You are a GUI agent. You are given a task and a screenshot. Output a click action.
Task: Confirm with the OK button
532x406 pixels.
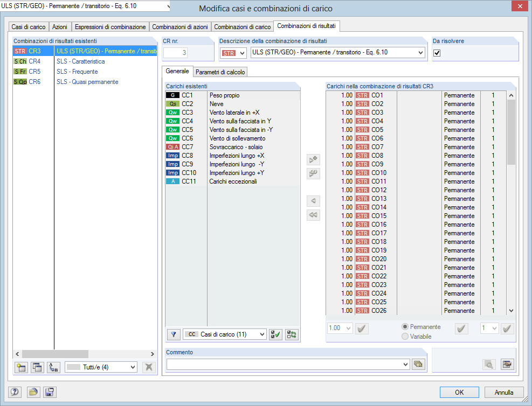[x=459, y=392]
